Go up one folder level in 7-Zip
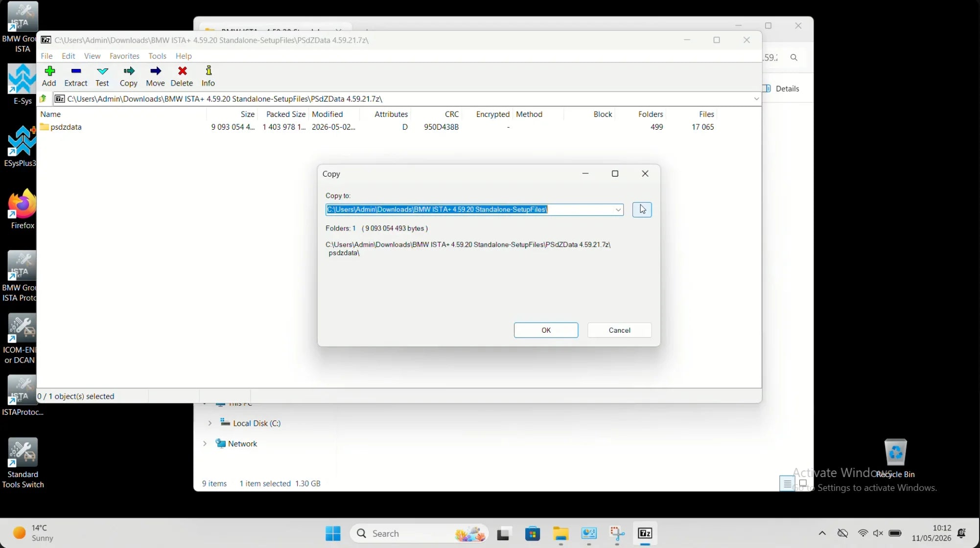This screenshot has width=980, height=548. pyautogui.click(x=44, y=99)
